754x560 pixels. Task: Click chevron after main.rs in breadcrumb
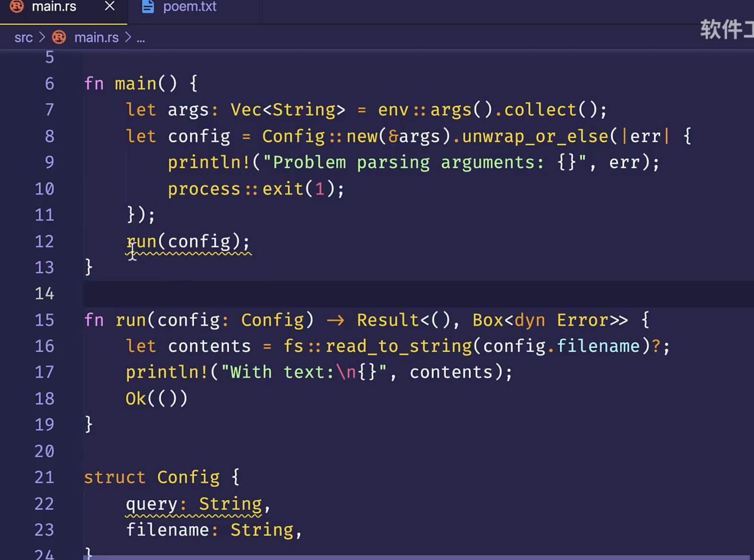pyautogui.click(x=128, y=37)
